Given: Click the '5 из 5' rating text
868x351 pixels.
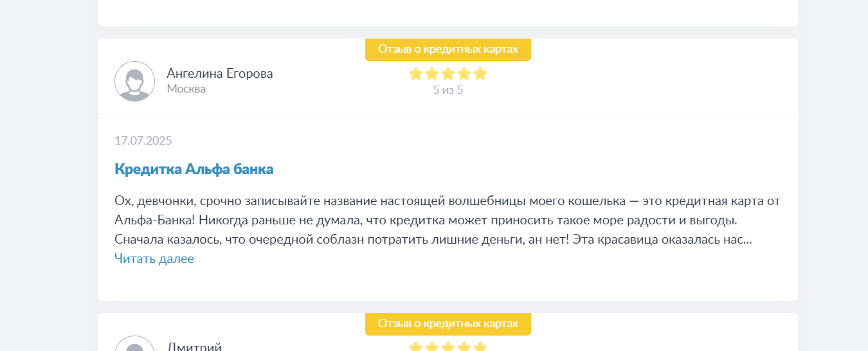Looking at the screenshot, I should [448, 90].
